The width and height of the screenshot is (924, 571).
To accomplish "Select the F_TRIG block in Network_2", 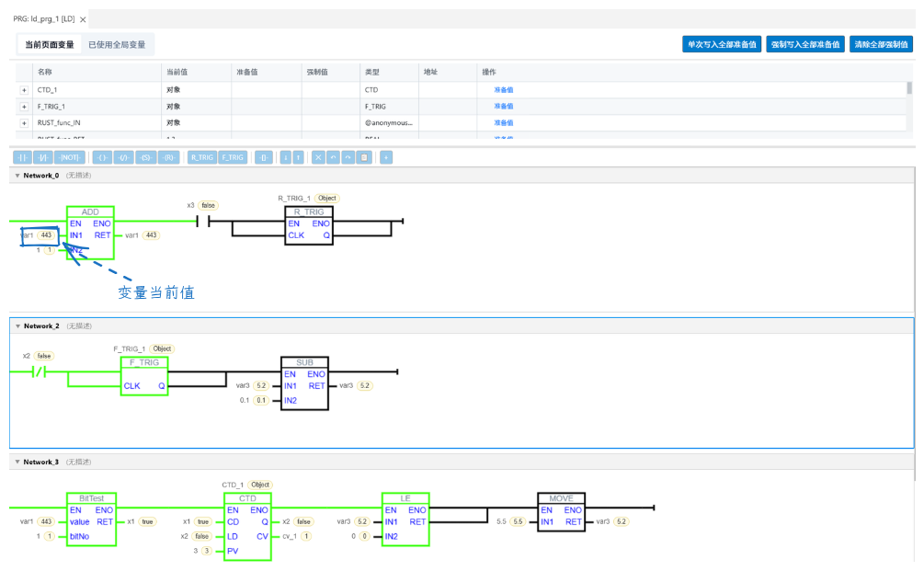I will coord(144,376).
